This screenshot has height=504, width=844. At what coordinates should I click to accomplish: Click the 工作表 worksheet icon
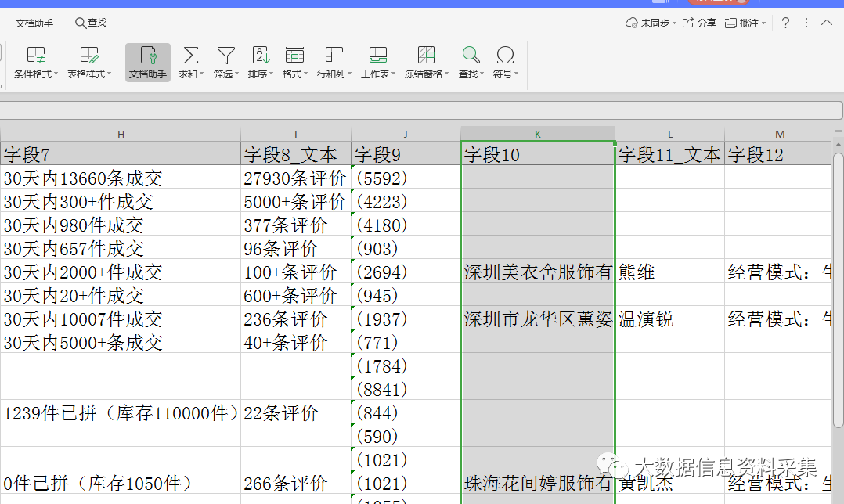pyautogui.click(x=377, y=55)
